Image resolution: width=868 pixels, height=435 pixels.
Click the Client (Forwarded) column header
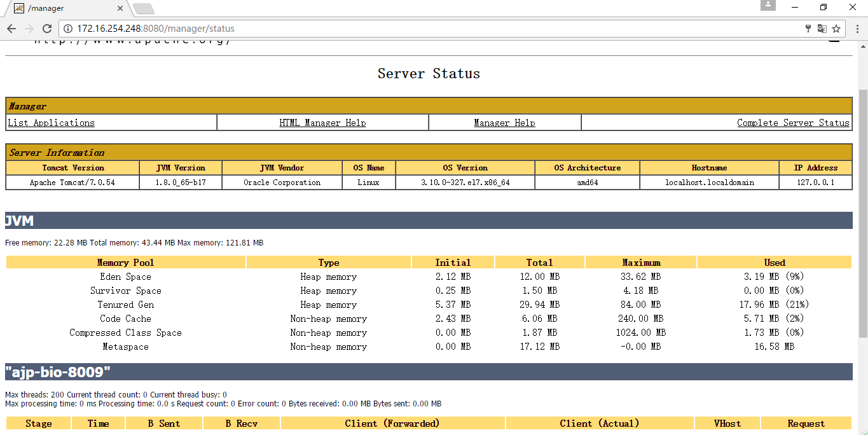392,424
